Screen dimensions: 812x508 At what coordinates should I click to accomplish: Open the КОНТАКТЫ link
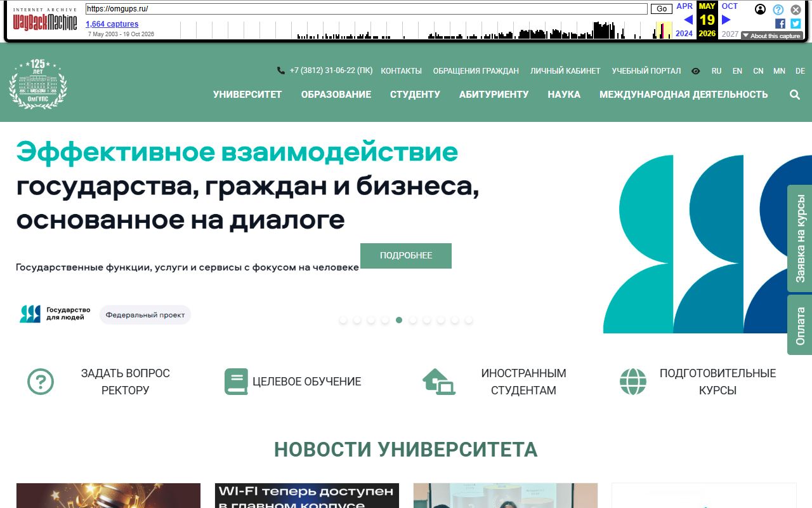click(401, 71)
